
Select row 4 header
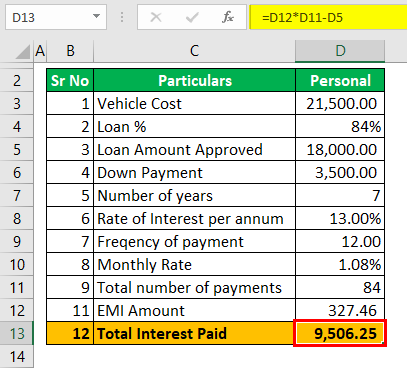17,127
